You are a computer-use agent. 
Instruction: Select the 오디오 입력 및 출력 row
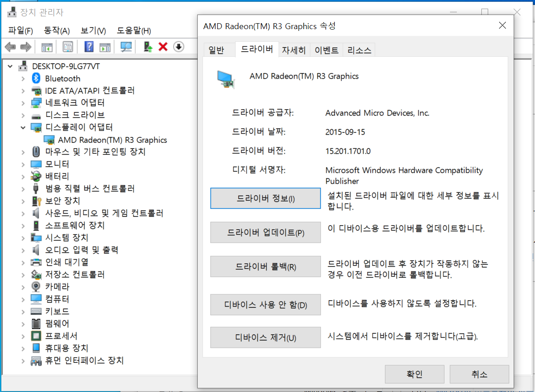pos(81,250)
